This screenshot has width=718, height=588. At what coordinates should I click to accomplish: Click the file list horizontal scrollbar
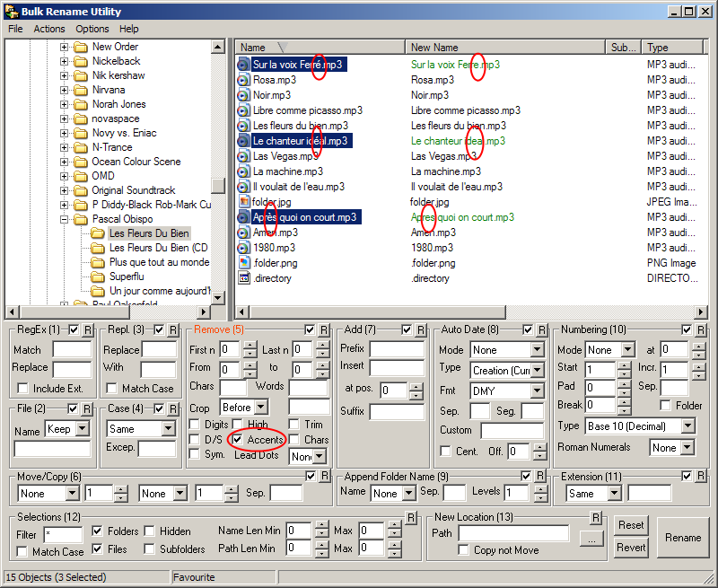coord(377,312)
